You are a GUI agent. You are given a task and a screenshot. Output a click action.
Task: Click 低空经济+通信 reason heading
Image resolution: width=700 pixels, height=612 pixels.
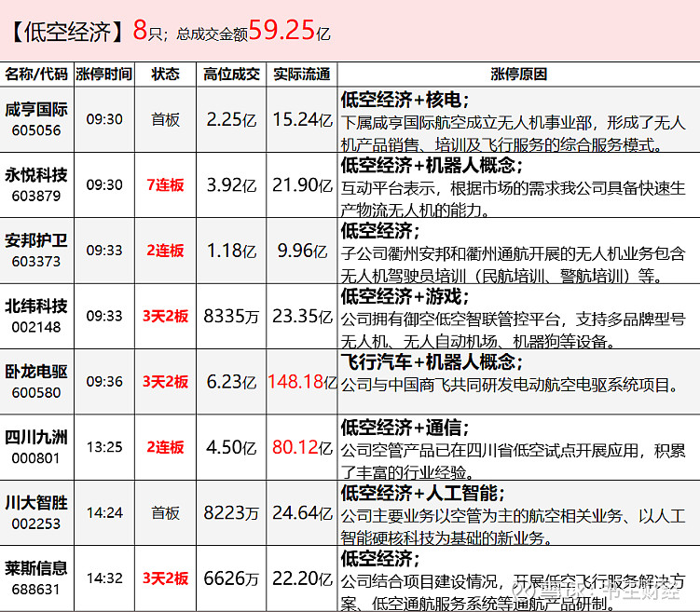(405, 428)
